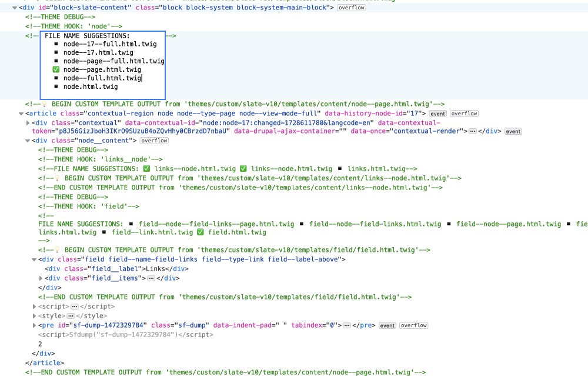Collapse the article contextual-region node
The width and height of the screenshot is (588, 376).
[x=21, y=114]
